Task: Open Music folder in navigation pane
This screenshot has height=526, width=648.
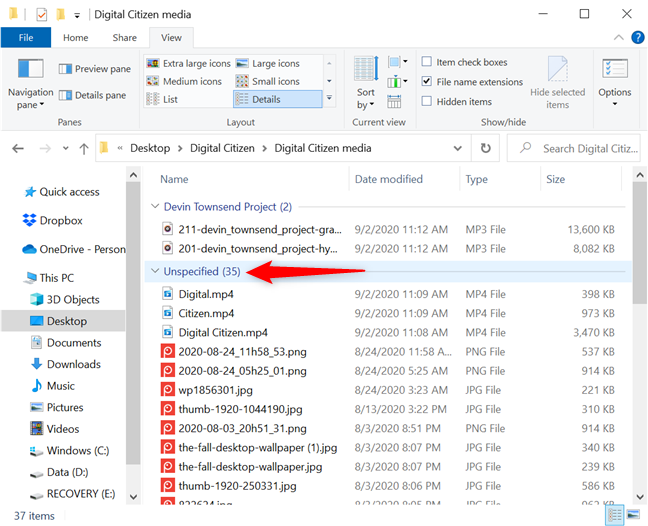Action: [x=53, y=386]
